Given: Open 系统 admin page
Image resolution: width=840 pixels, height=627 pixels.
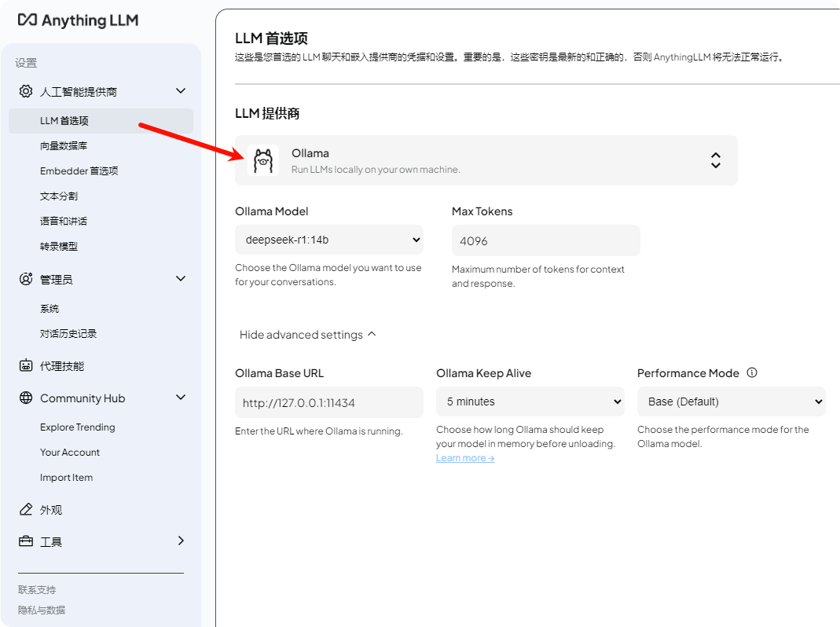Looking at the screenshot, I should tap(50, 309).
